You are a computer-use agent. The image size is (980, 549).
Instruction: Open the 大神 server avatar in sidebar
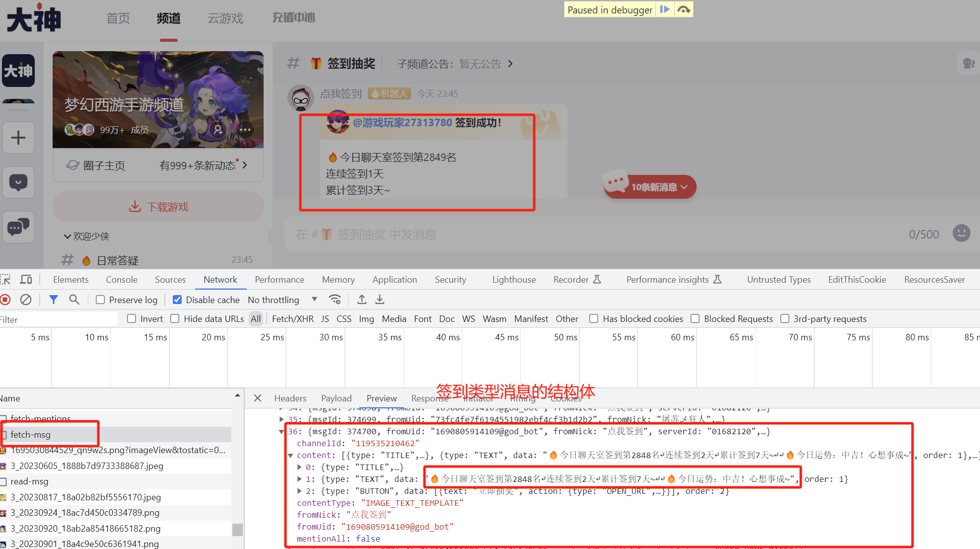click(18, 71)
